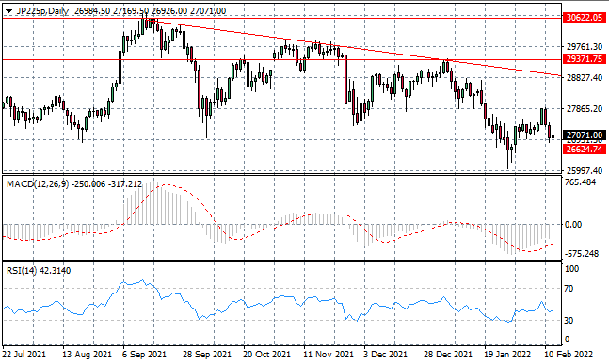Screen dimensions: 609x364
Task: Click the 3 Dec 2021 date label
Action: [x=386, y=355]
